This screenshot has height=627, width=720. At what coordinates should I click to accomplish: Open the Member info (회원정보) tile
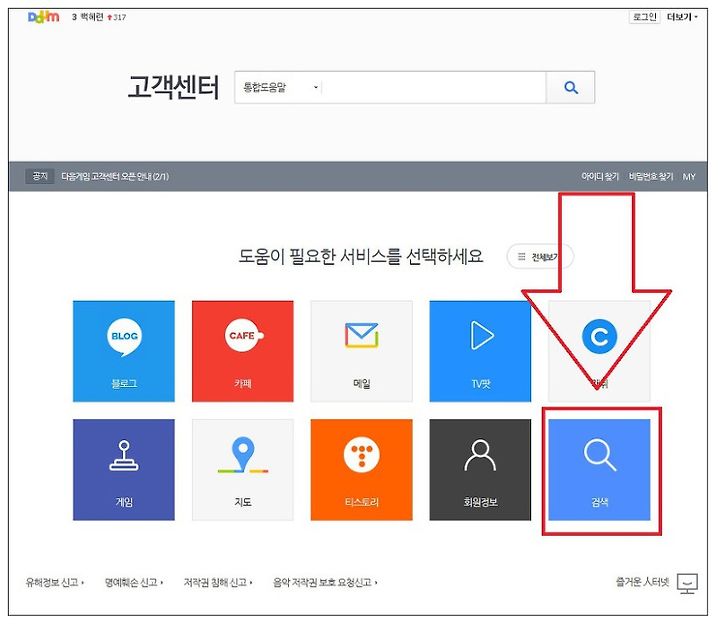coord(480,469)
